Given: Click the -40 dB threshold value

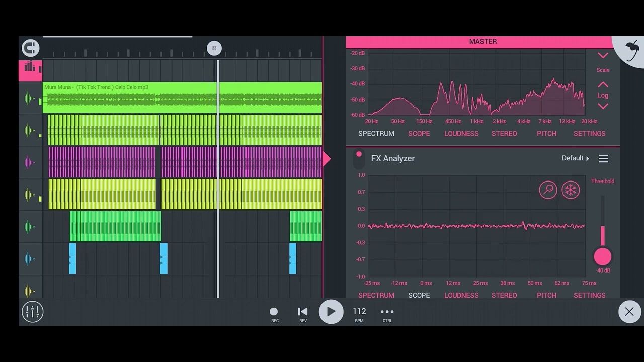Looking at the screenshot, I should (603, 270).
